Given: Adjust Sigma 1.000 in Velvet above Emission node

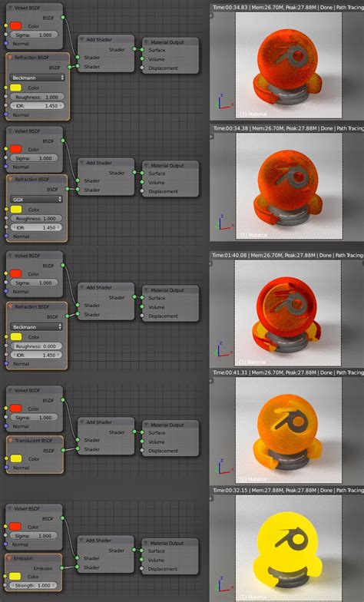Looking at the screenshot, I should click(x=34, y=536).
